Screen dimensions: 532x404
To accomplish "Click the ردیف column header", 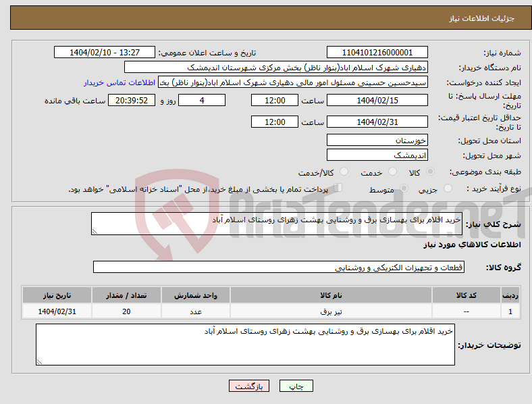I will point(510,295).
